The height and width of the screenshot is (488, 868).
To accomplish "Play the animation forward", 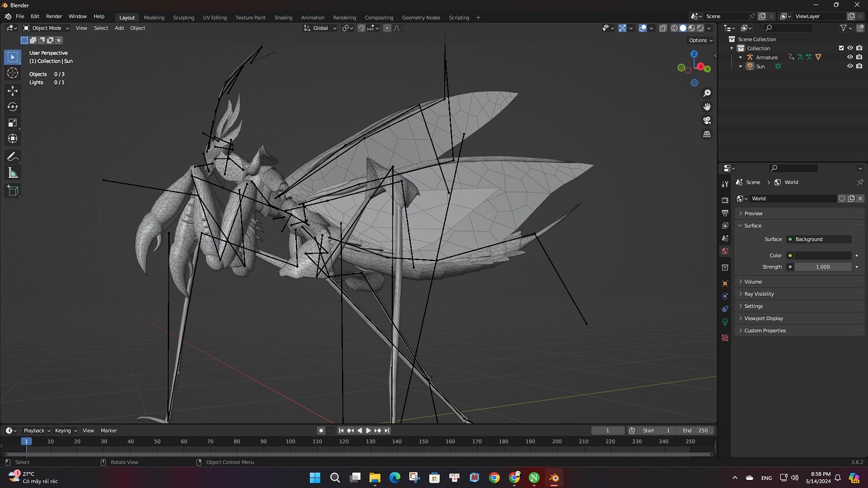I will [369, 431].
